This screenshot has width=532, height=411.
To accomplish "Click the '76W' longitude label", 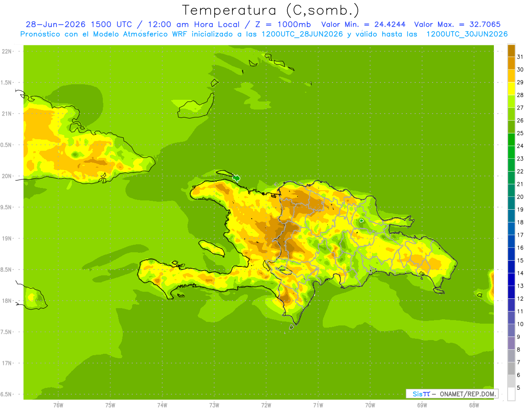I will coord(58,405).
